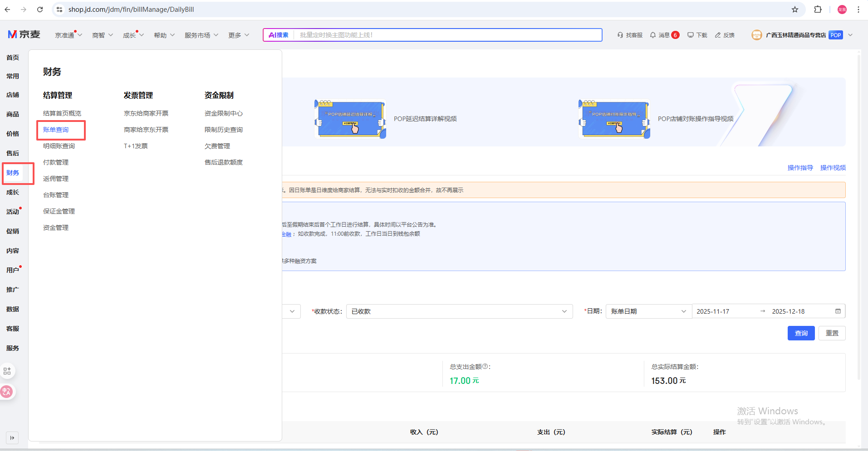Click the blue 查询 button
Viewport: 868px width, 451px height.
801,333
